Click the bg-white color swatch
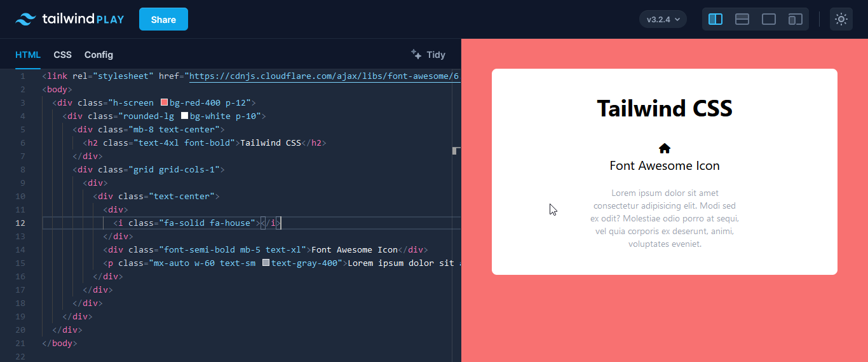Image resolution: width=868 pixels, height=362 pixels. (x=184, y=116)
